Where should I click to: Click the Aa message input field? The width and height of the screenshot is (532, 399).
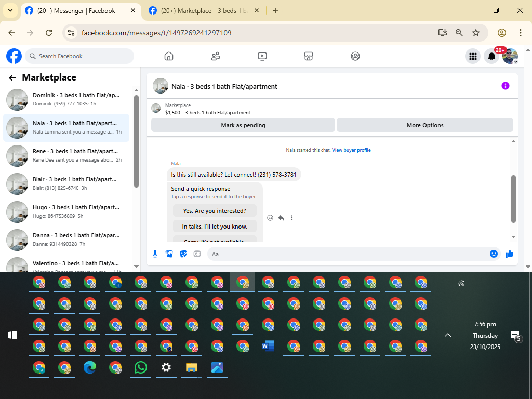point(349,254)
